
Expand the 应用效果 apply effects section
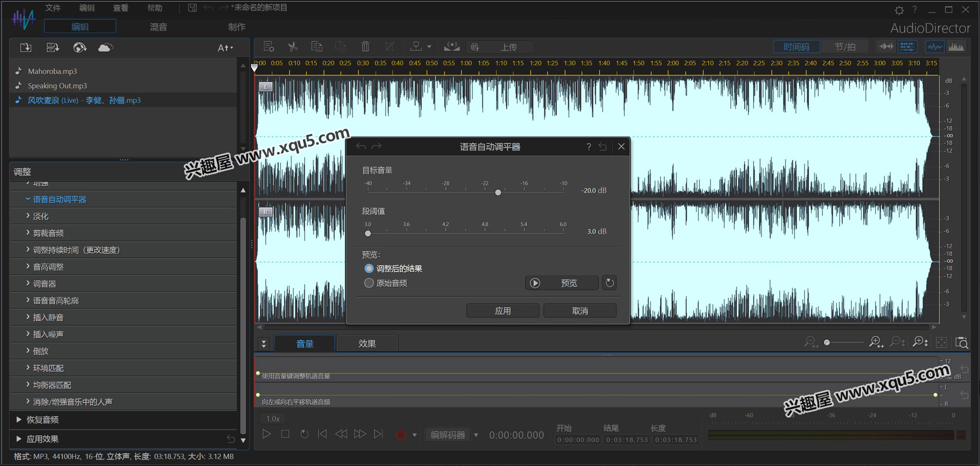pos(19,439)
